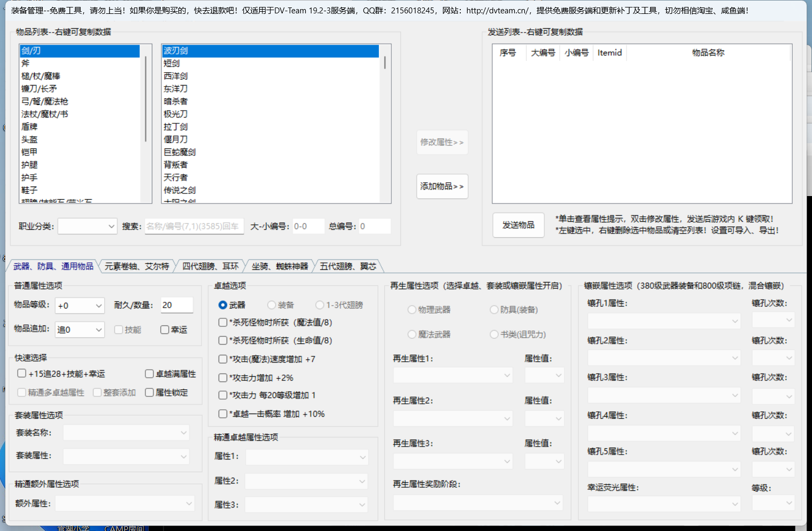This screenshot has height=531, width=812.
Task: Select 巨蛇魔剑 in the item list
Action: [x=180, y=152]
